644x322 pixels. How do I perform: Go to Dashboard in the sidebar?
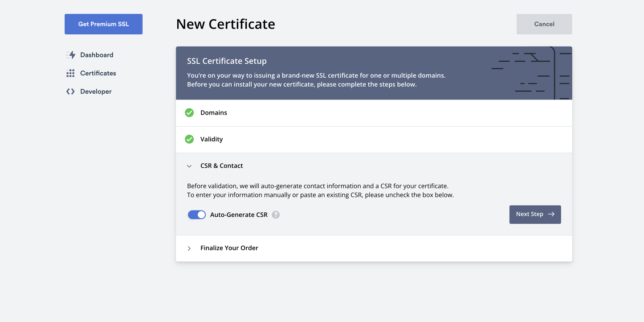(x=97, y=55)
